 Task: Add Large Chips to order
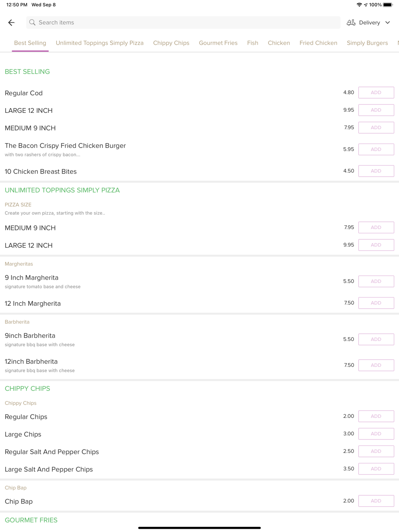point(376,434)
